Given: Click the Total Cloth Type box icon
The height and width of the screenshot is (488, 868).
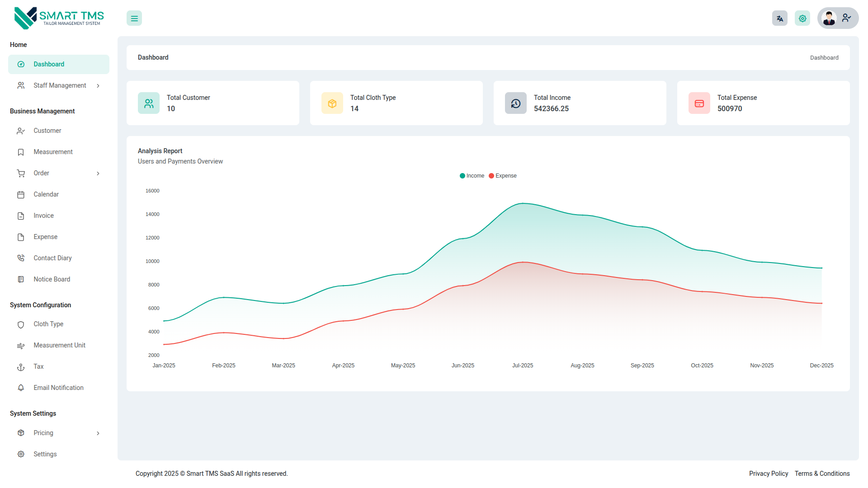Looking at the screenshot, I should click(x=332, y=103).
